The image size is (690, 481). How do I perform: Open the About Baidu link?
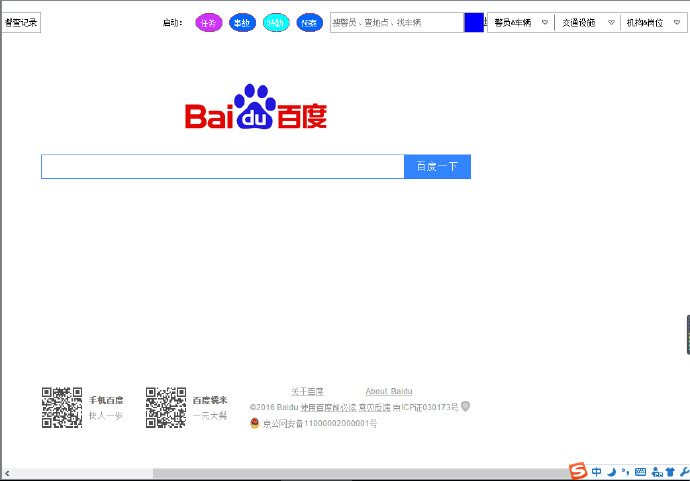coord(389,391)
